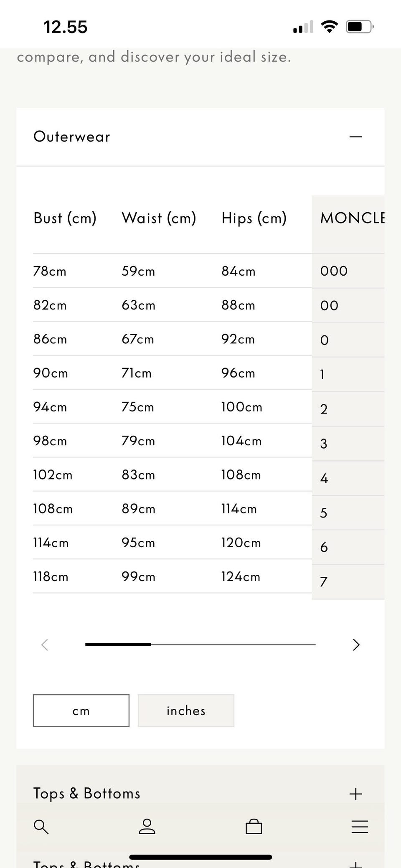401x868 pixels.
Task: Tap the Wi-Fi status icon
Action: coord(330,27)
